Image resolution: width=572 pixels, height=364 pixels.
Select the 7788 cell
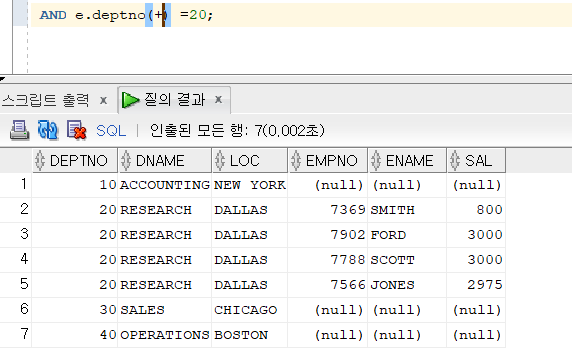click(328, 260)
